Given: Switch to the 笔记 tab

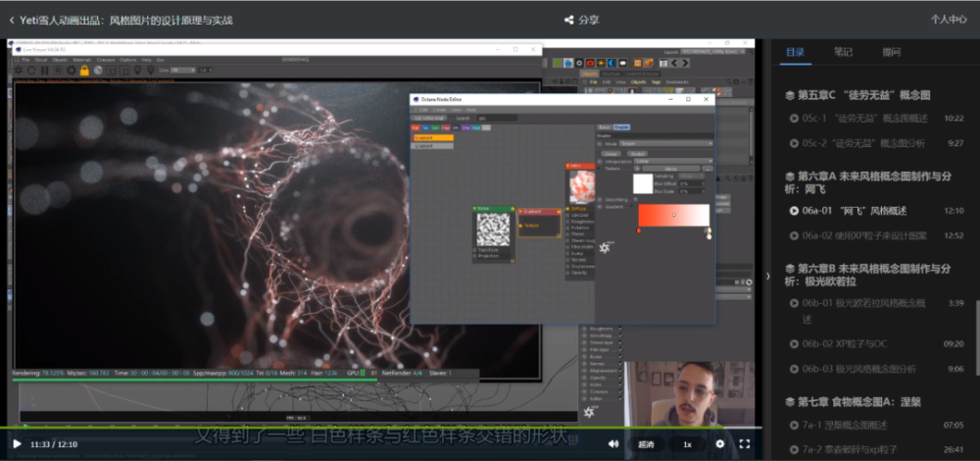Looking at the screenshot, I should click(843, 52).
